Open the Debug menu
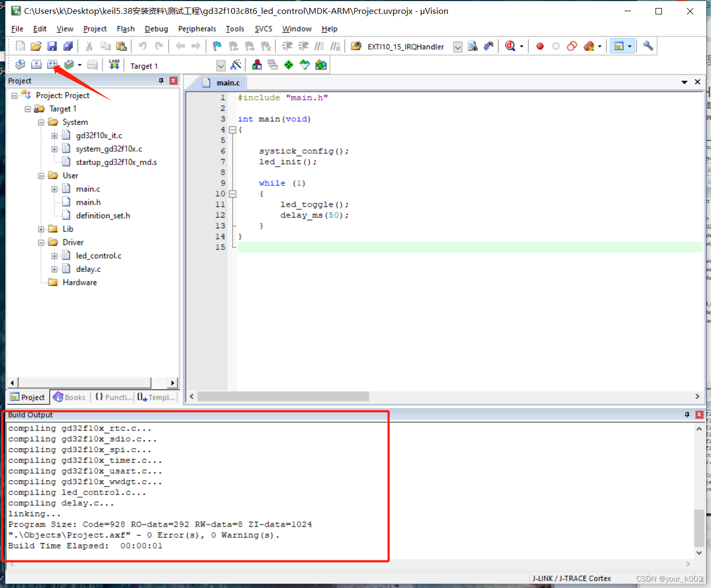The width and height of the screenshot is (711, 588). point(156,29)
